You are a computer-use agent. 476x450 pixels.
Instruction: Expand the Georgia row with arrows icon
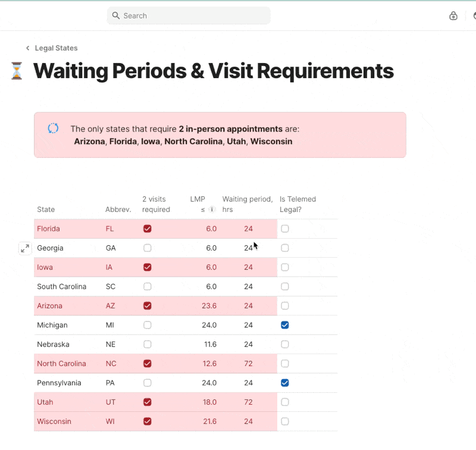tap(25, 248)
